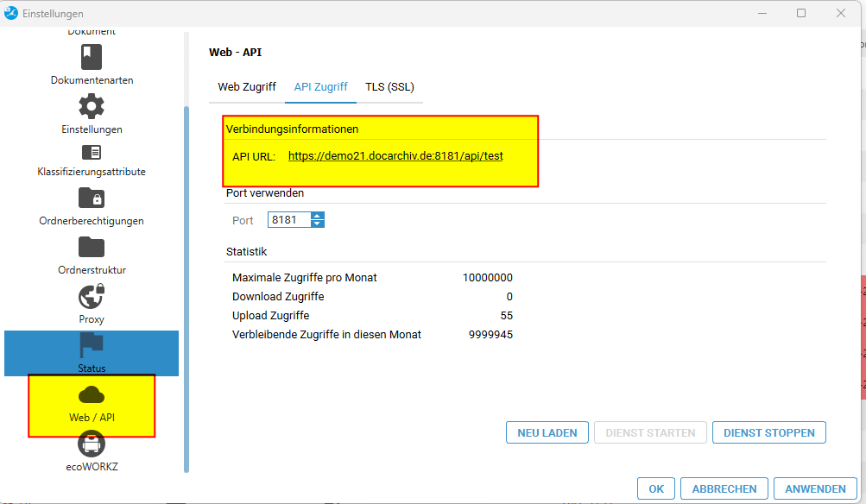Select the Klassifizierungsattribute list icon
The image size is (866, 504).
pyautogui.click(x=92, y=152)
